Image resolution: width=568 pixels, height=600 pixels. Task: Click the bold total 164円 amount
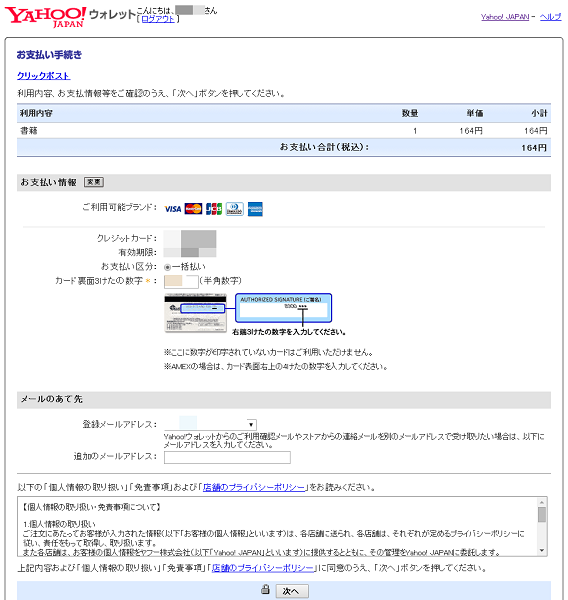click(534, 148)
